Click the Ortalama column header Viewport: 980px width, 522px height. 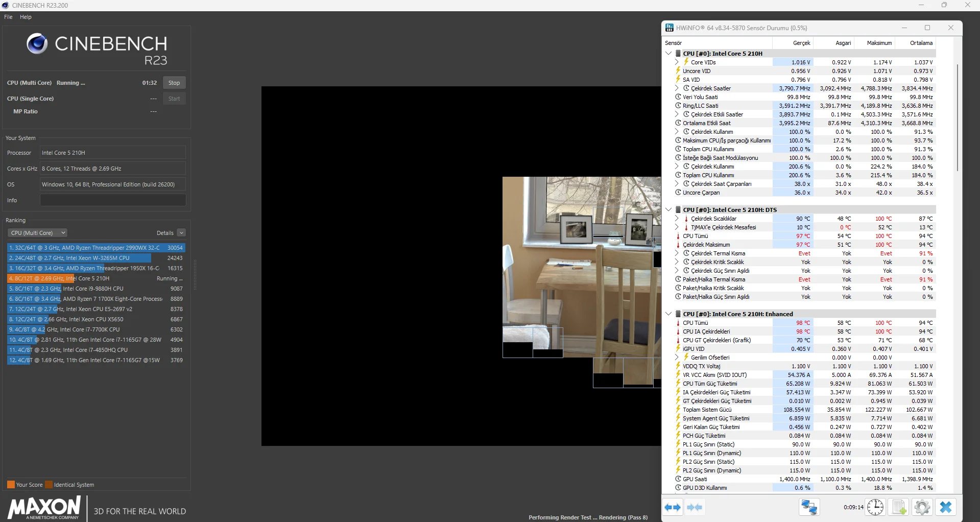click(915, 43)
